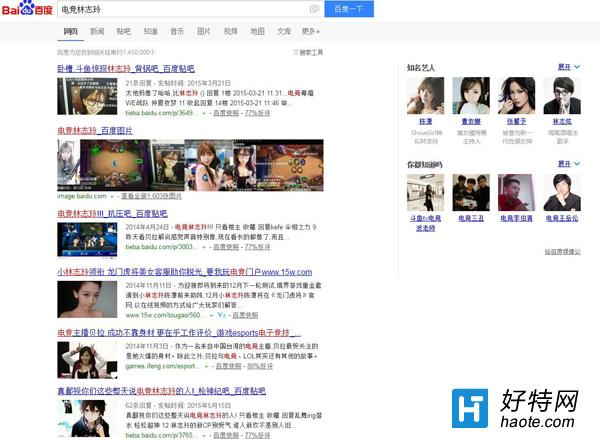Click the Baidu logo
This screenshot has height=441, width=600.
click(x=27, y=8)
